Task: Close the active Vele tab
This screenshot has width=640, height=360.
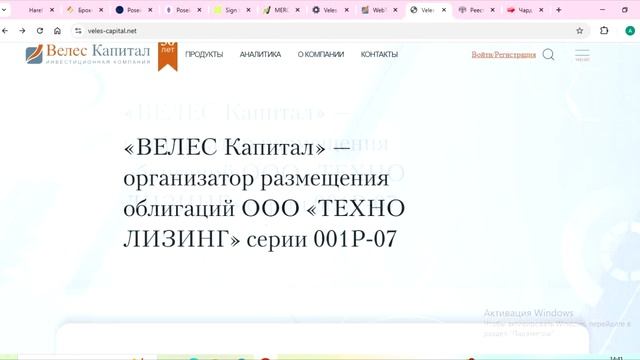Action: point(444,10)
